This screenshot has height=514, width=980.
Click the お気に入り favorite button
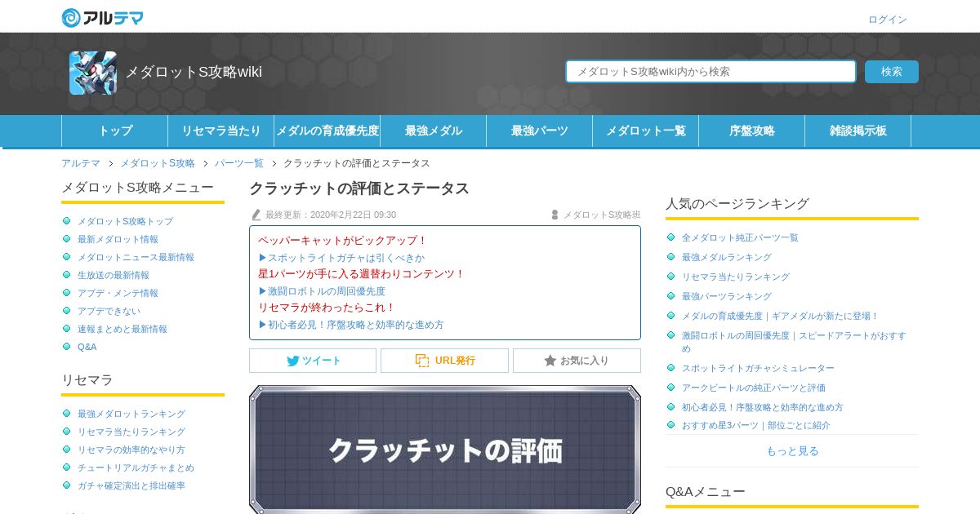point(577,361)
